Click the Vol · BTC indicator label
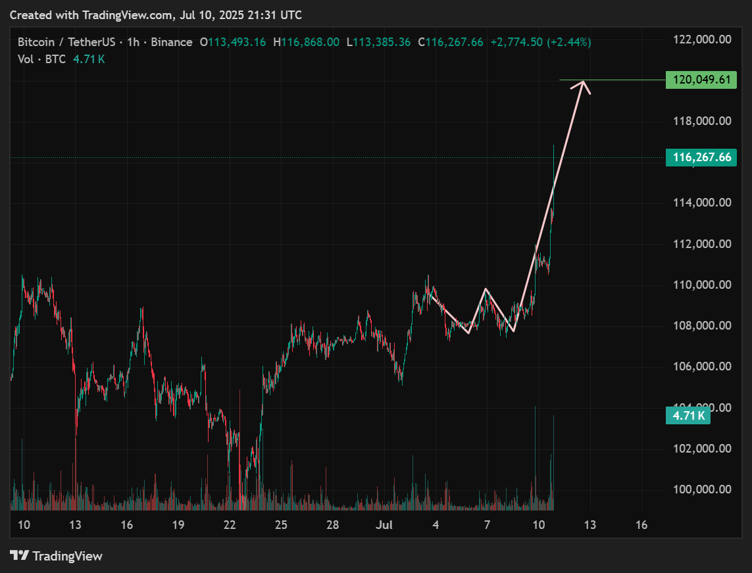Viewport: 752px width, 573px height. (40, 59)
